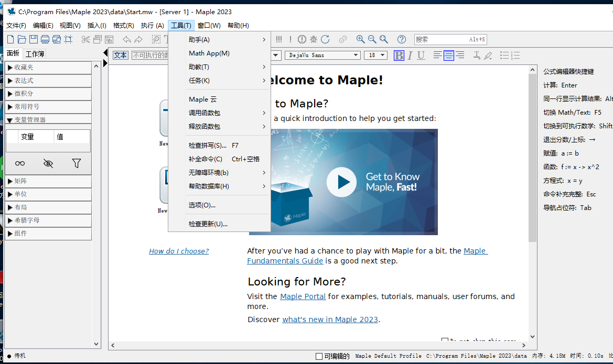Click the 搜索 search input field
613x364 pixels.
click(450, 39)
